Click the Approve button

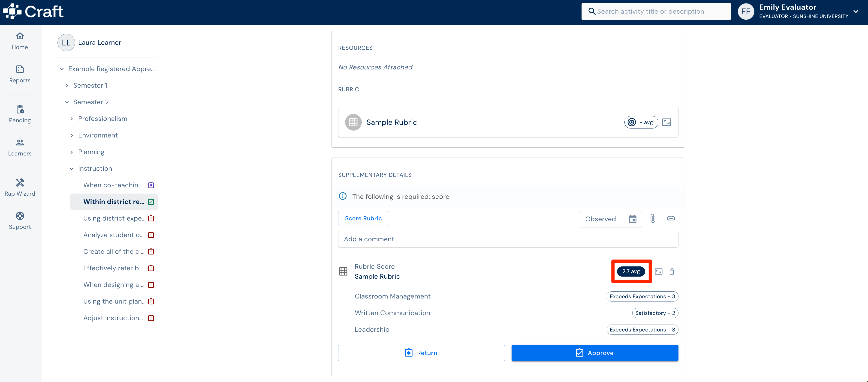[x=594, y=353]
